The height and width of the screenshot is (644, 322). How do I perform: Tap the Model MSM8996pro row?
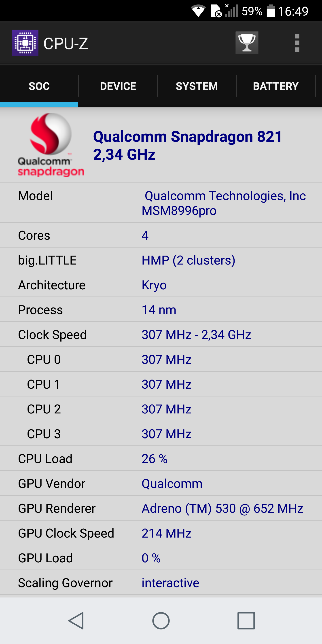coord(161,203)
